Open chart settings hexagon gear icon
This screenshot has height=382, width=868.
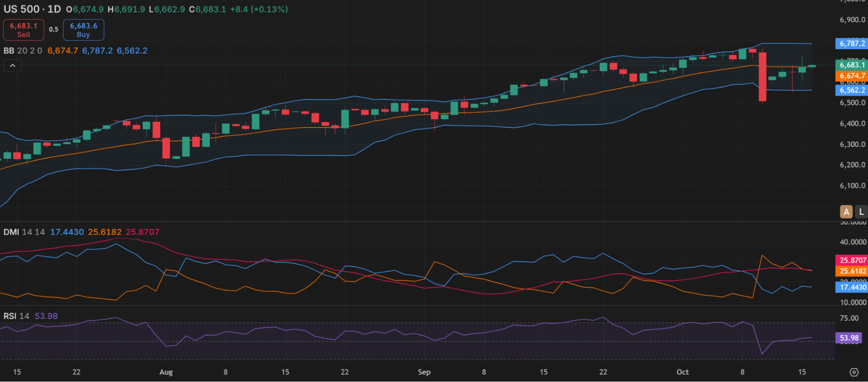[854, 372]
